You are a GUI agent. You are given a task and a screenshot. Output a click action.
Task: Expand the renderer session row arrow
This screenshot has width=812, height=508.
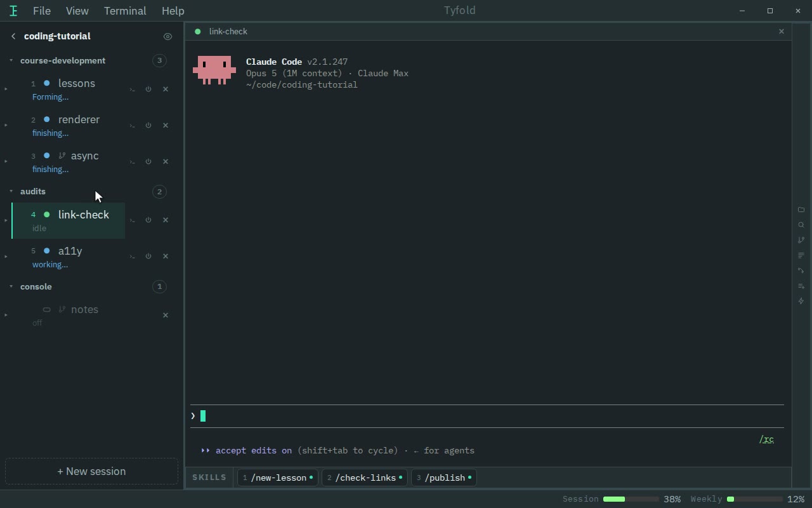[6, 125]
